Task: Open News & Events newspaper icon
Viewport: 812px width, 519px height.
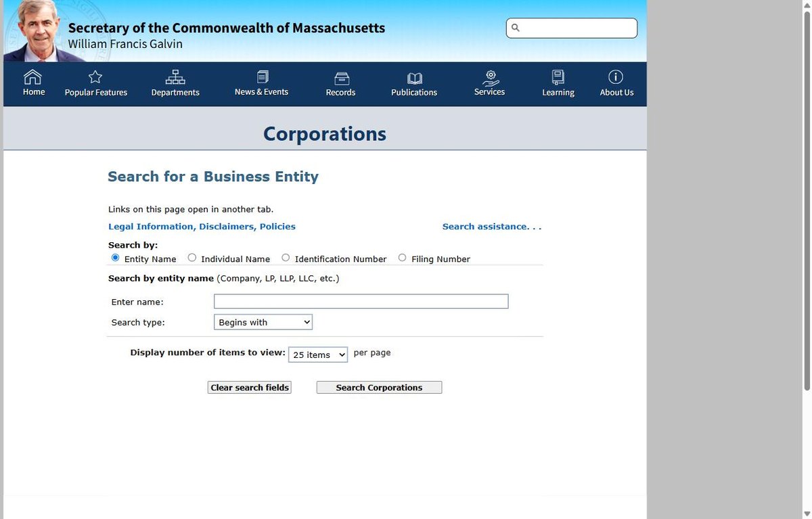Action: coord(263,76)
